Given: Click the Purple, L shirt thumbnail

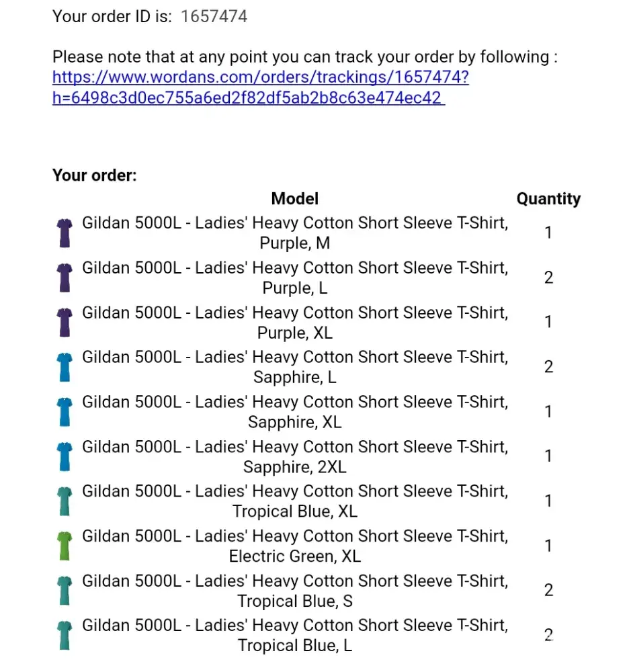Looking at the screenshot, I should [x=65, y=277].
